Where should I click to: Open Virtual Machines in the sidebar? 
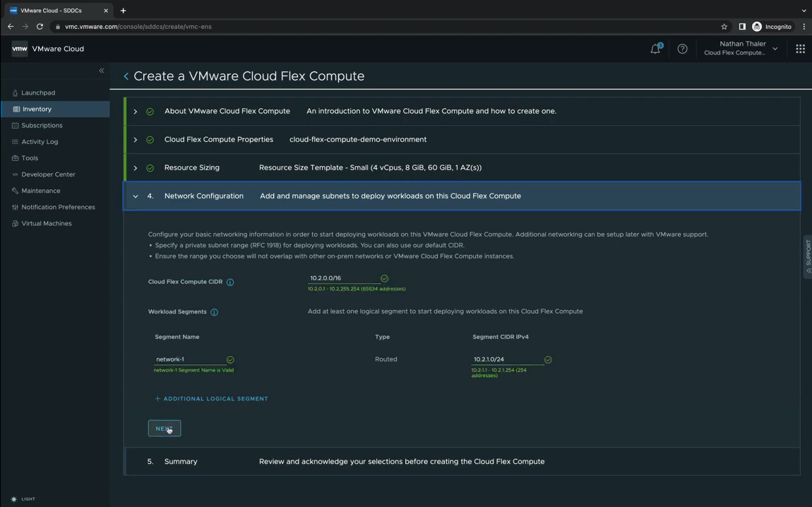click(47, 223)
